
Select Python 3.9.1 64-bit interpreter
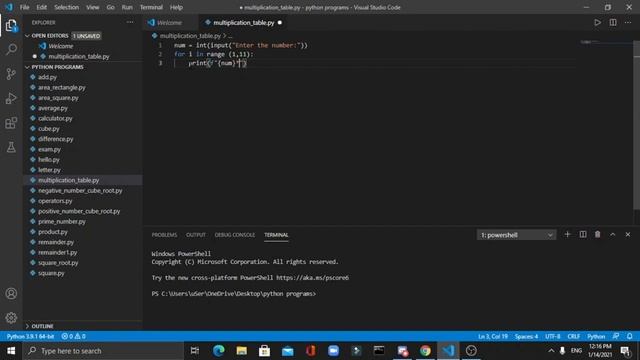click(30, 336)
